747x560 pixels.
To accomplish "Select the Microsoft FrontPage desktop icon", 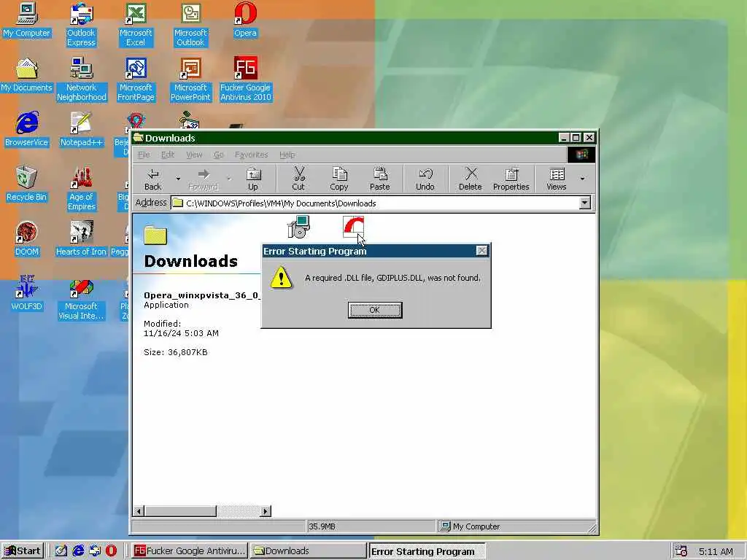I will [x=136, y=79].
